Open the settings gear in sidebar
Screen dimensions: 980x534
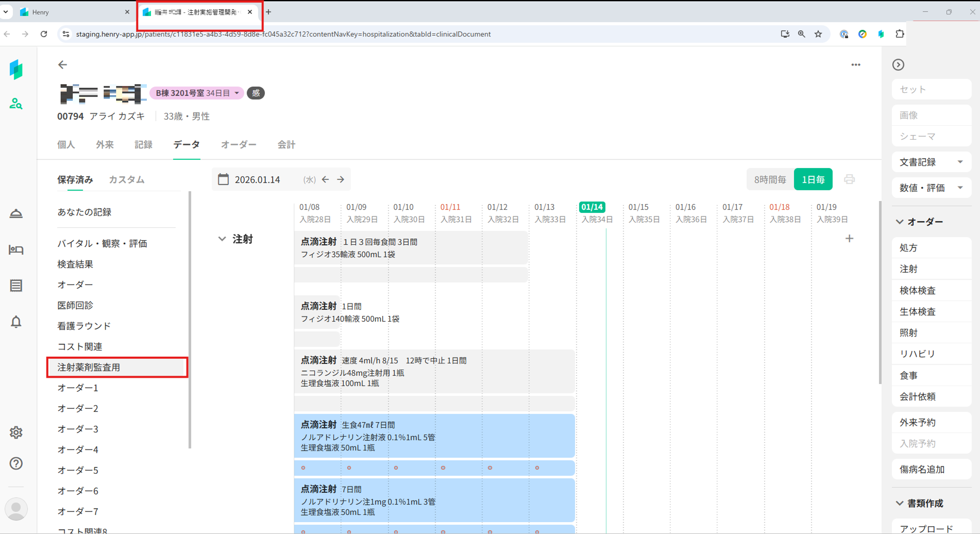click(x=16, y=432)
